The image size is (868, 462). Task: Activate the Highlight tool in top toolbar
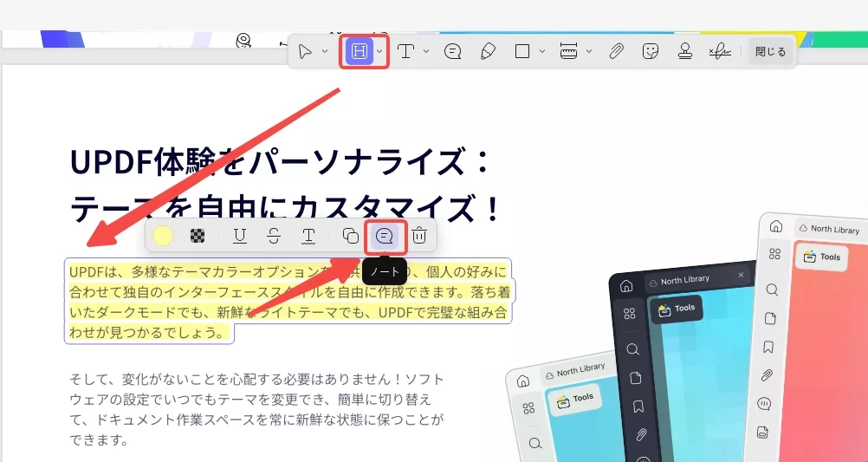pyautogui.click(x=360, y=51)
